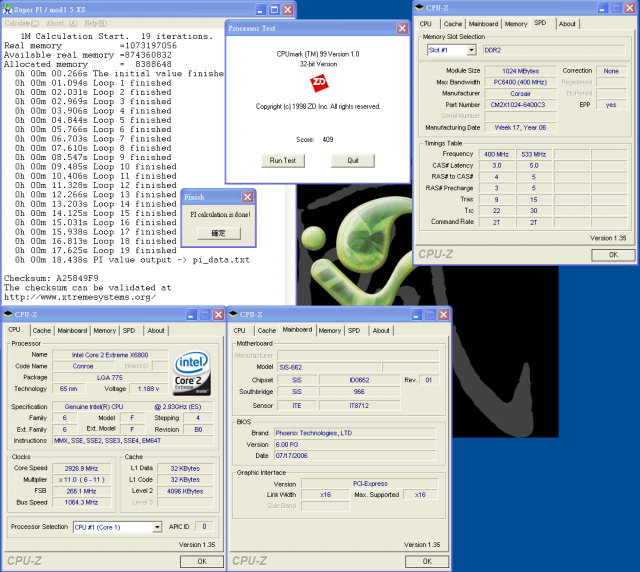The width and height of the screenshot is (640, 572).
Task: Open About tab in Mainboard window
Action: pyautogui.click(x=381, y=330)
